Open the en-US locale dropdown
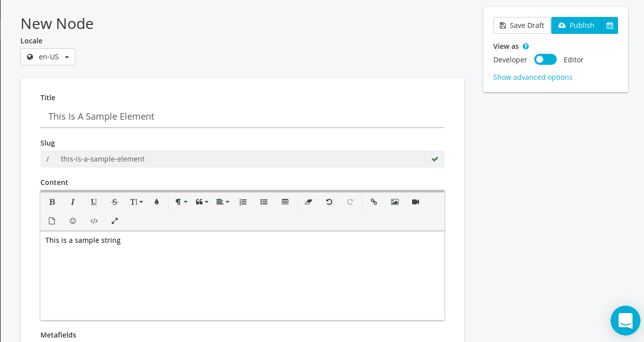This screenshot has width=644, height=342. point(48,57)
